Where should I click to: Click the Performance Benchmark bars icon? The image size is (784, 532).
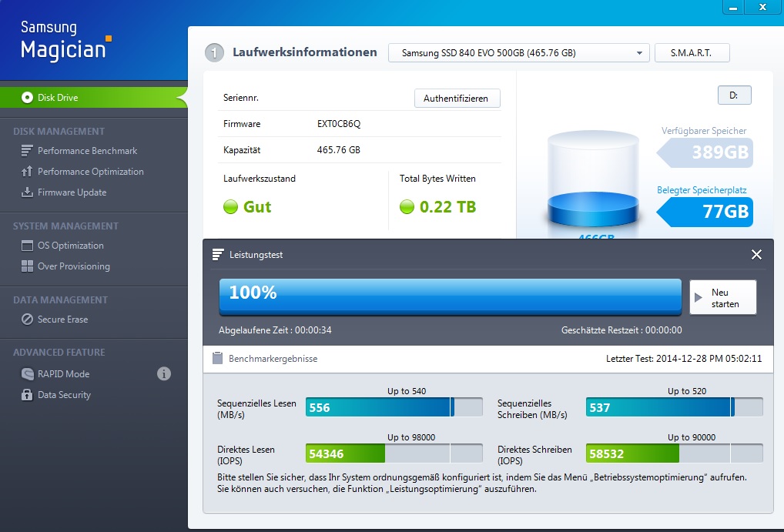click(27, 150)
